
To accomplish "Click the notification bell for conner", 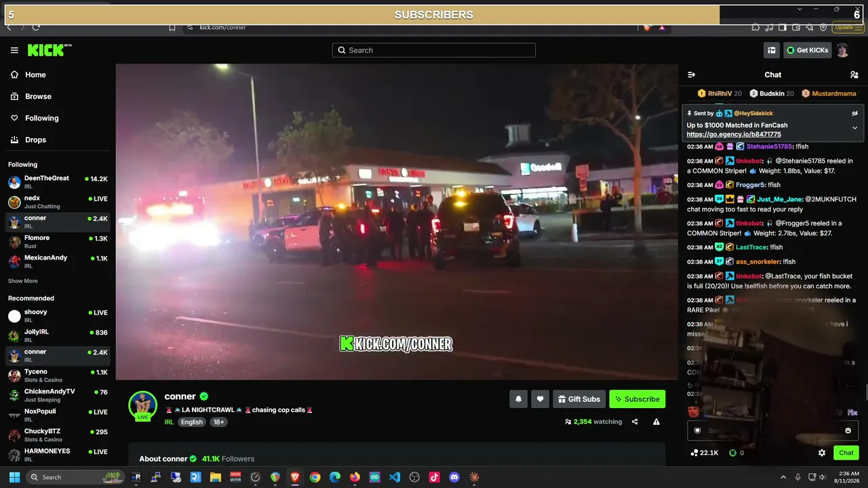I will pos(518,399).
